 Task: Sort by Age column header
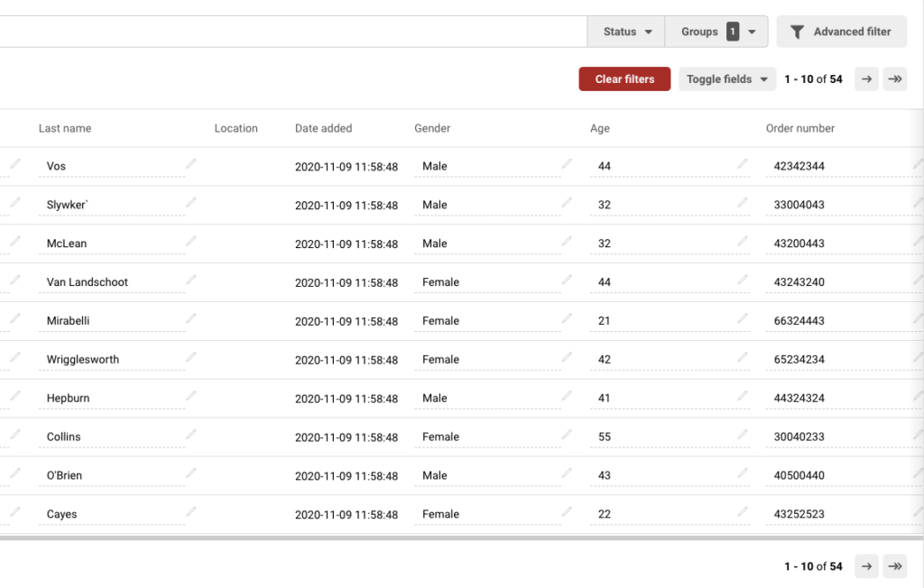tap(600, 128)
